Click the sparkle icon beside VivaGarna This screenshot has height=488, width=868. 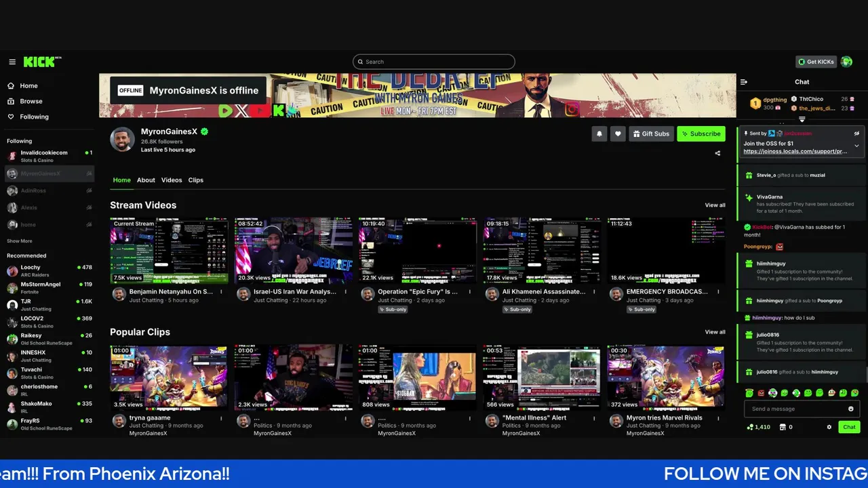tap(749, 198)
